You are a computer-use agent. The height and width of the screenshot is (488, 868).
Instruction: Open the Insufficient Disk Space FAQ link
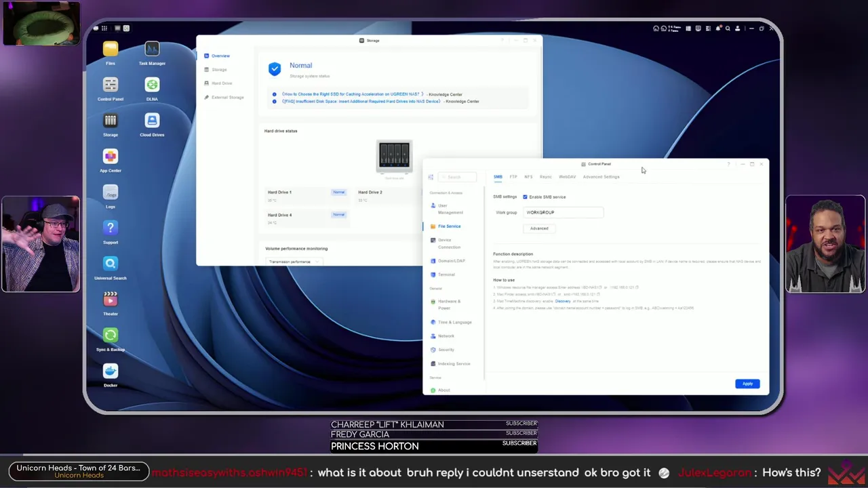[x=361, y=102]
